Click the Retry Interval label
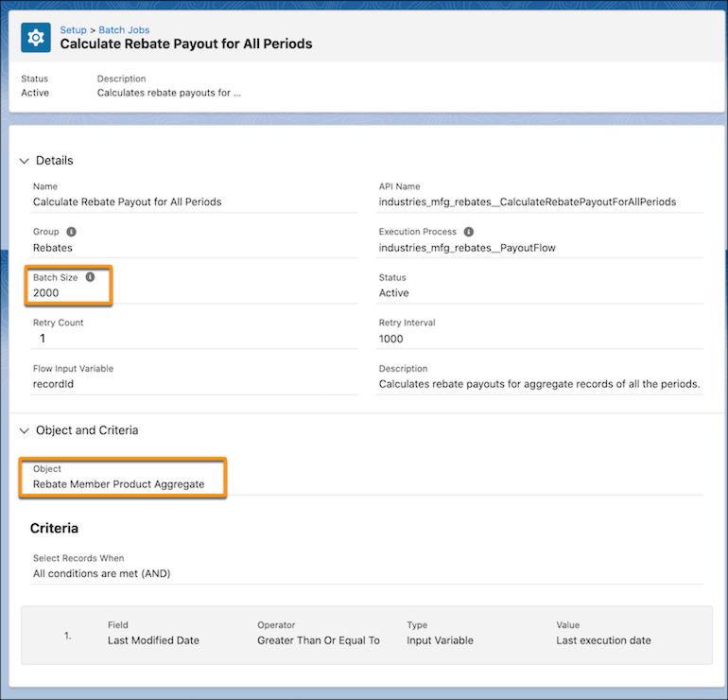The height and width of the screenshot is (700, 728). [407, 323]
